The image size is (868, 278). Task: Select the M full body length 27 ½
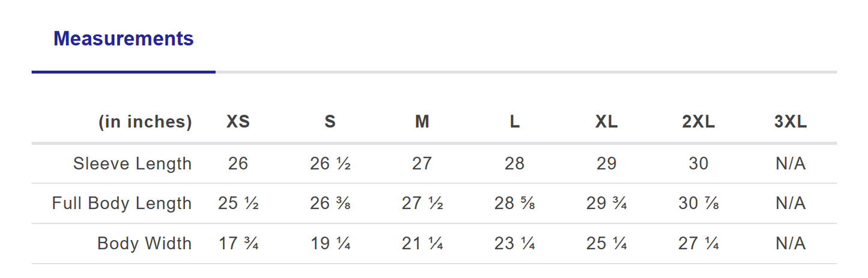point(422,204)
